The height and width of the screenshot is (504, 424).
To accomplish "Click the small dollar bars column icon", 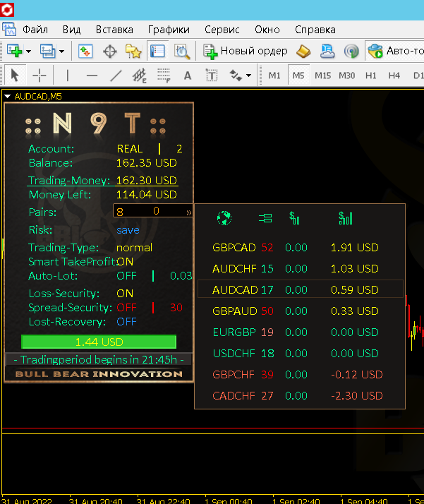I will (294, 218).
